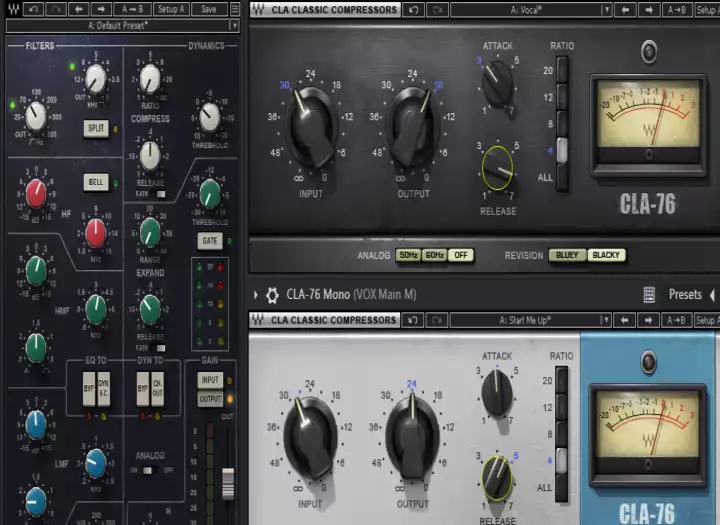The width and height of the screenshot is (720, 525).
Task: Select ratio 20 on blue CLA-76
Action: (561, 380)
